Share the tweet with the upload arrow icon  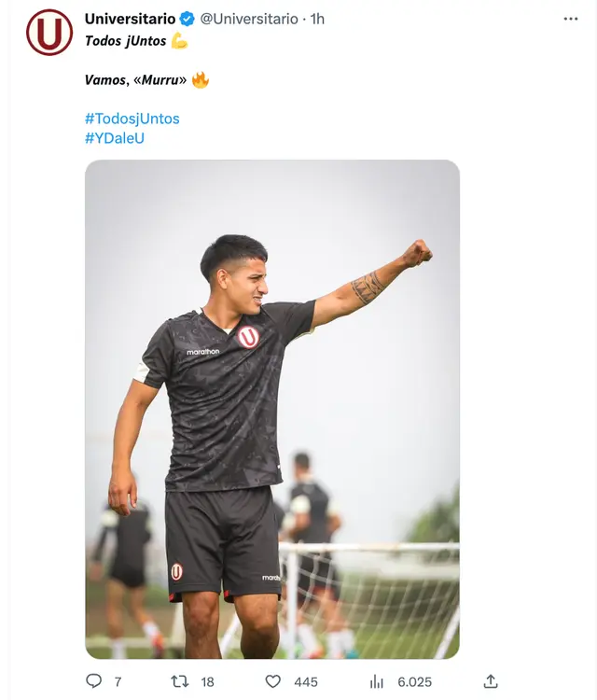pos(491,681)
